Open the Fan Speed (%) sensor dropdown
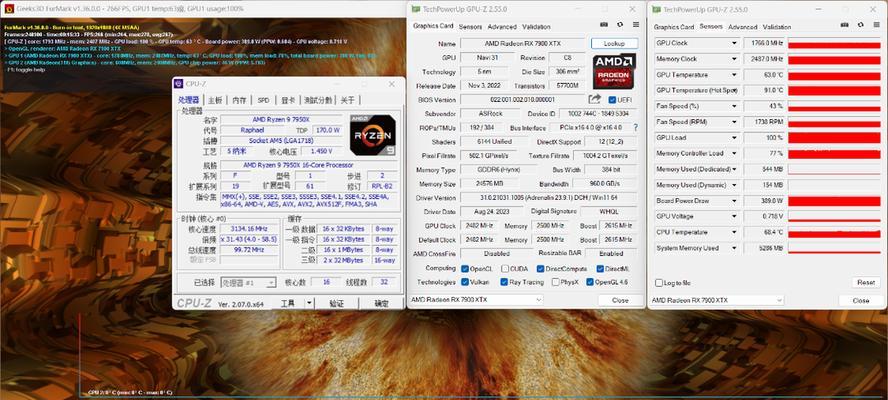This screenshot has width=888, height=400. (735, 106)
